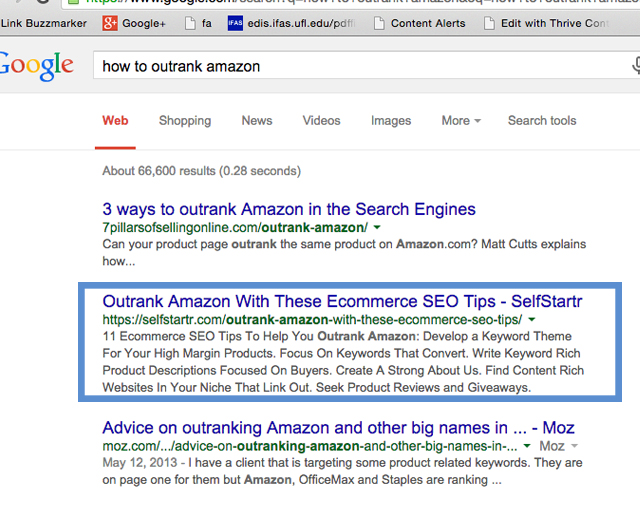The width and height of the screenshot is (640, 506).
Task: Open the Link Buzzmarker bookmark
Action: tap(43, 23)
